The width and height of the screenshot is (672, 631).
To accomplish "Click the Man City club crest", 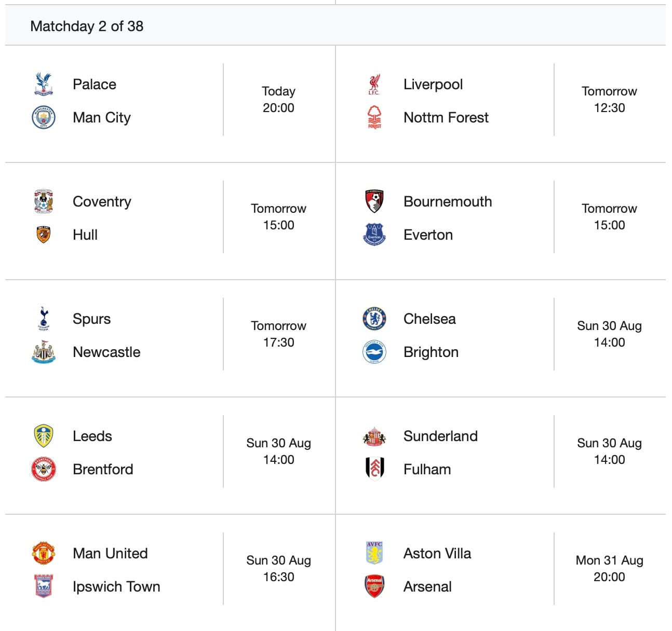I will pyautogui.click(x=44, y=117).
